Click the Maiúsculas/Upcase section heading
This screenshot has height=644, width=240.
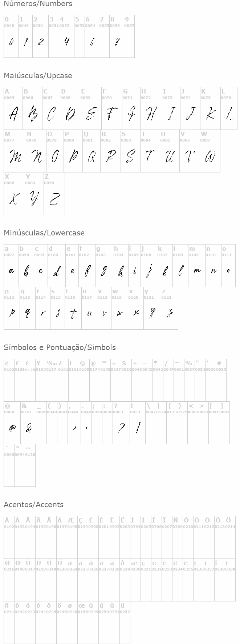coord(38,76)
